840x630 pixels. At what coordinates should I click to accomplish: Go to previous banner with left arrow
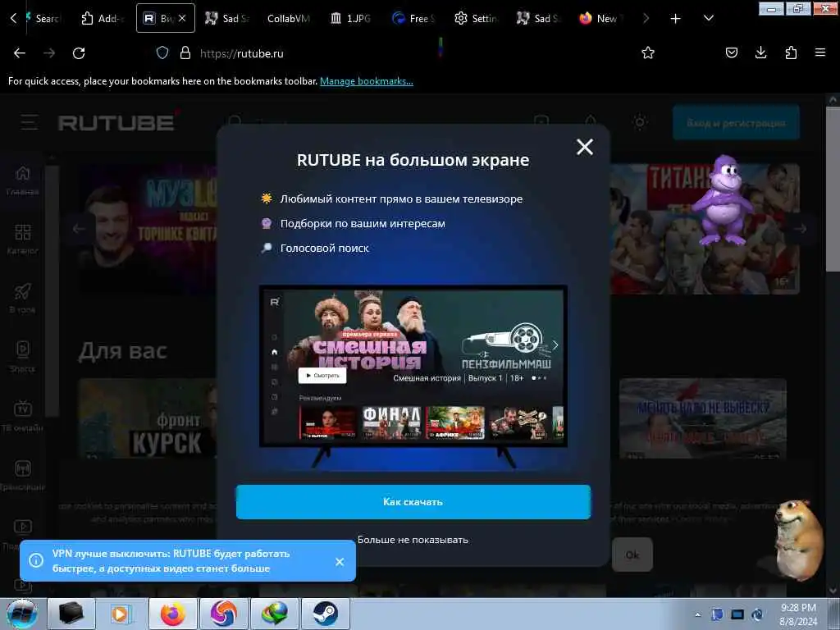point(80,229)
